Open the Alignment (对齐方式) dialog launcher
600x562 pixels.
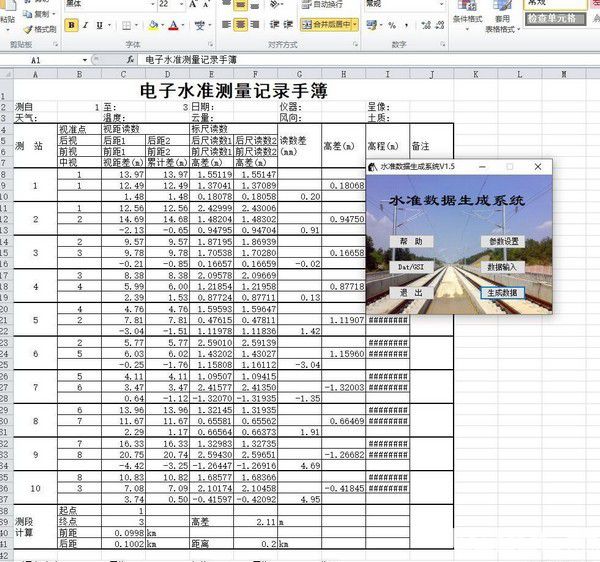(x=355, y=44)
